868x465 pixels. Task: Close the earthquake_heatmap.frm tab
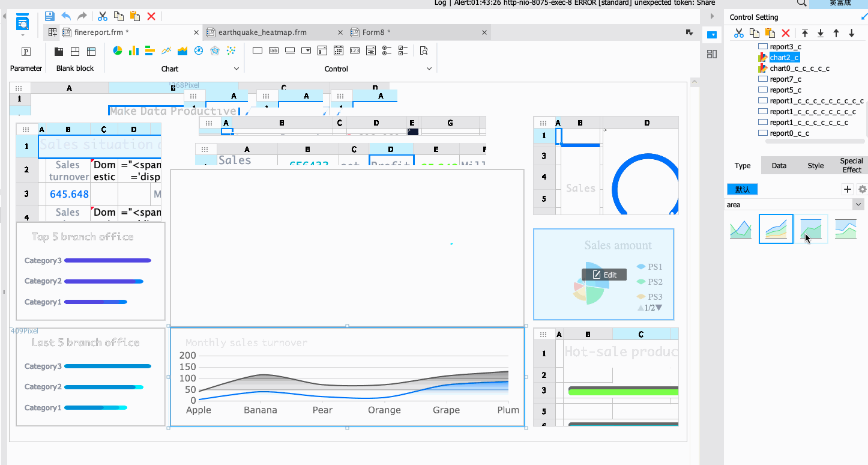click(340, 32)
